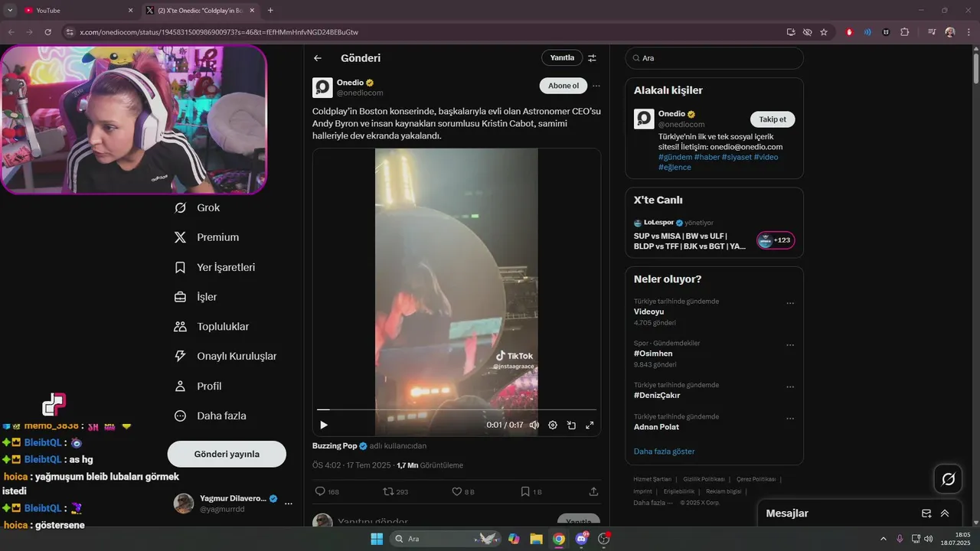This screenshot has height=551, width=980.
Task: Click the install app icon in address bar
Action: point(791,32)
